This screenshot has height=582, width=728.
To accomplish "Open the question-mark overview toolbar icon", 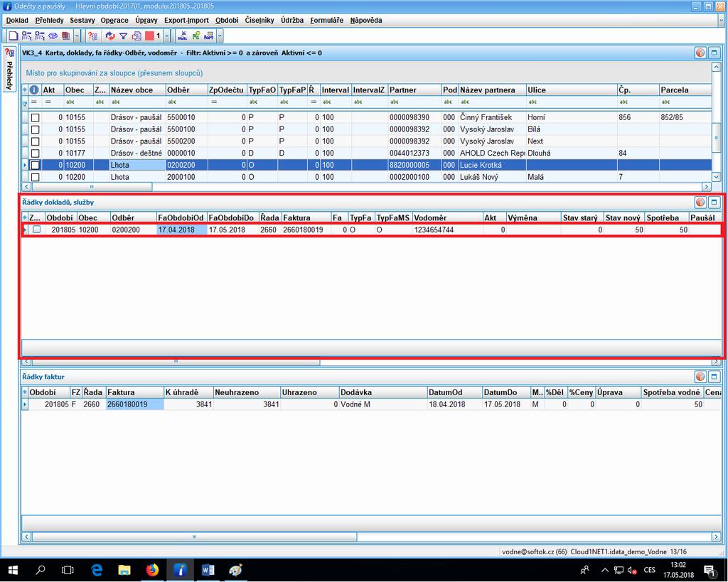I will 93,36.
